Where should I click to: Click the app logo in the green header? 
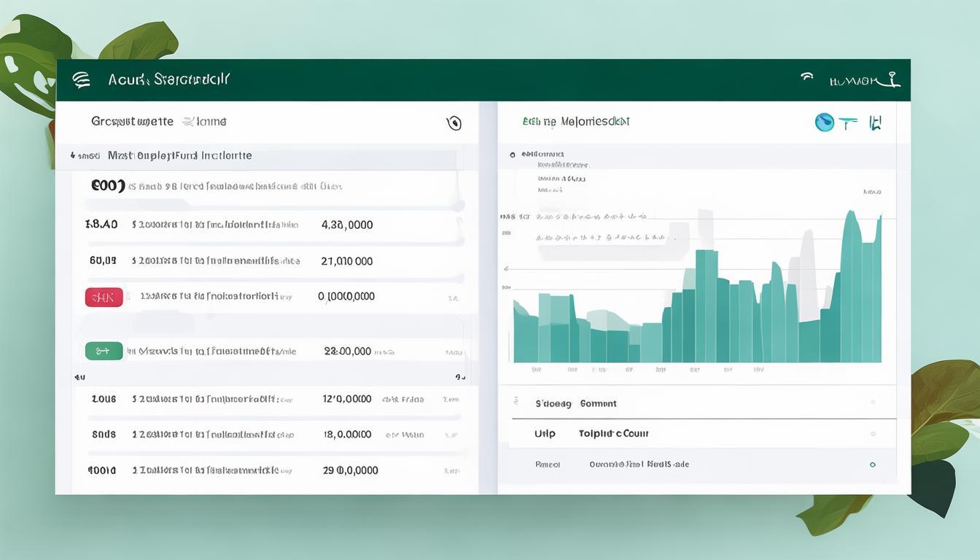(82, 80)
